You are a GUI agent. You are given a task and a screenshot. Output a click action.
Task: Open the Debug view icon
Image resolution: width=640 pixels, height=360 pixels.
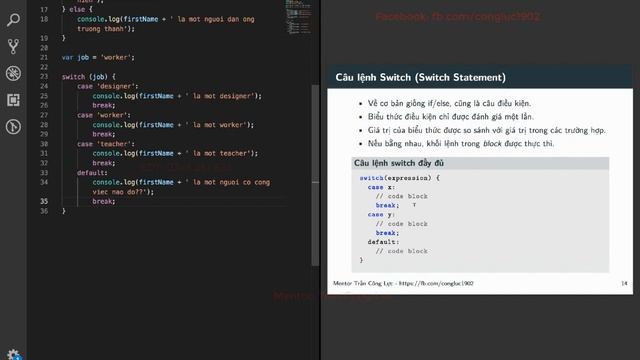(x=13, y=73)
